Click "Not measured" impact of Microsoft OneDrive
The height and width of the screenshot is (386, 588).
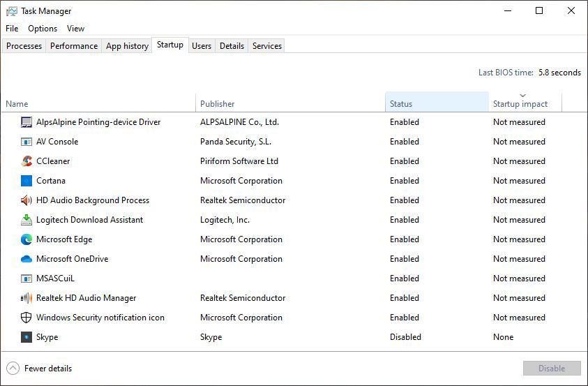click(519, 259)
